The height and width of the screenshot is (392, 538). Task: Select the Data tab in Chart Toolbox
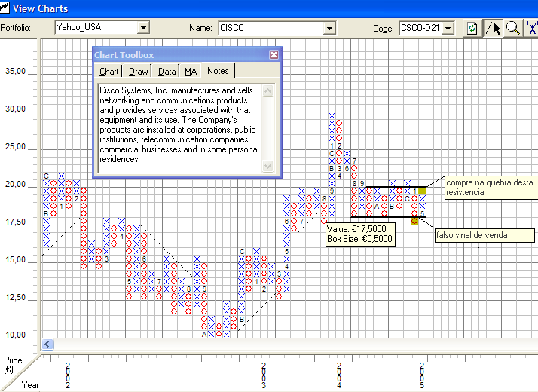pos(167,72)
